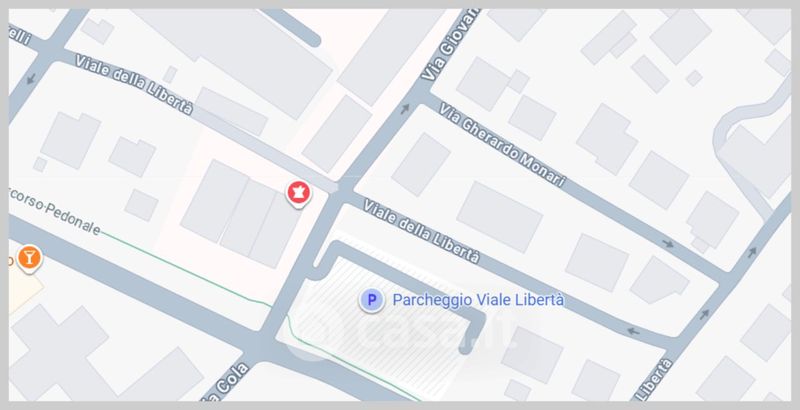
Task: Open the Parcheggio Viale Libertà label
Action: click(478, 300)
